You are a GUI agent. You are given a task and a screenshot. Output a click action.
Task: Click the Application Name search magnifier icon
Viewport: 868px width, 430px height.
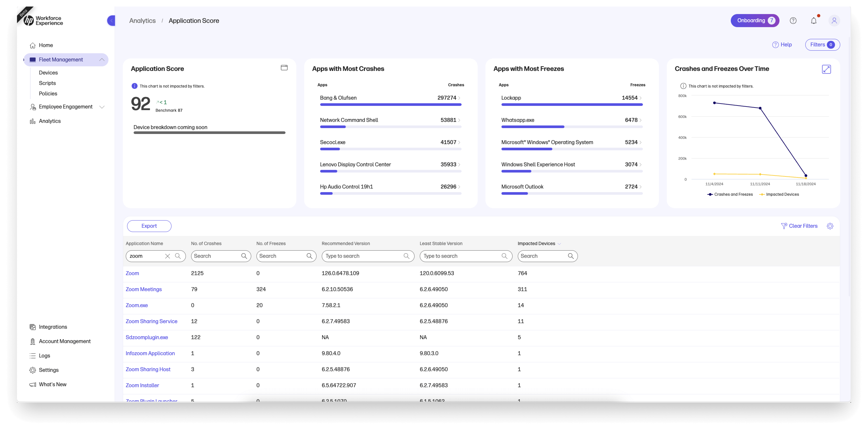[178, 256]
